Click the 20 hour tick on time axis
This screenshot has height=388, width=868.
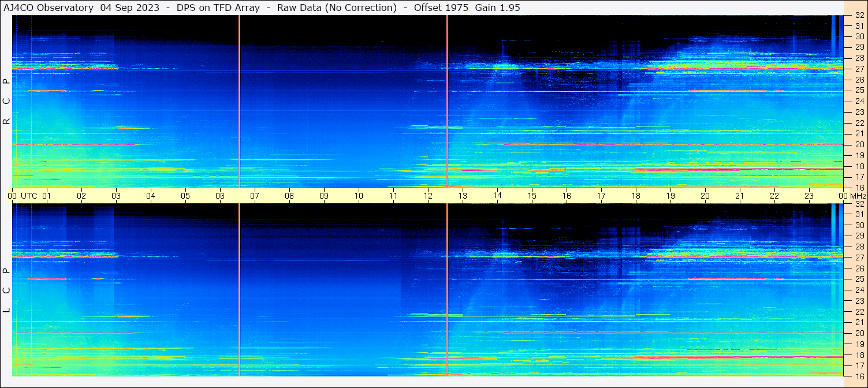coord(705,196)
